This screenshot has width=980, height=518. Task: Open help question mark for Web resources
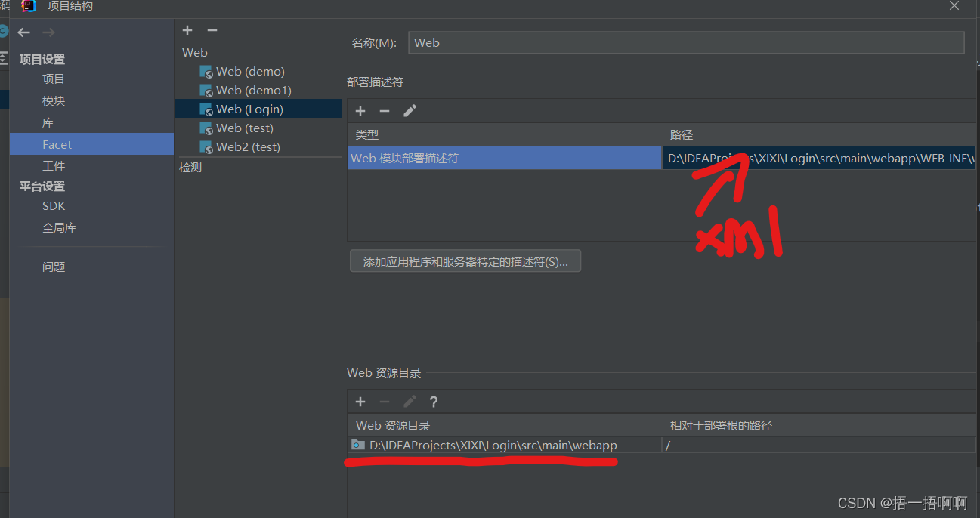tap(434, 402)
